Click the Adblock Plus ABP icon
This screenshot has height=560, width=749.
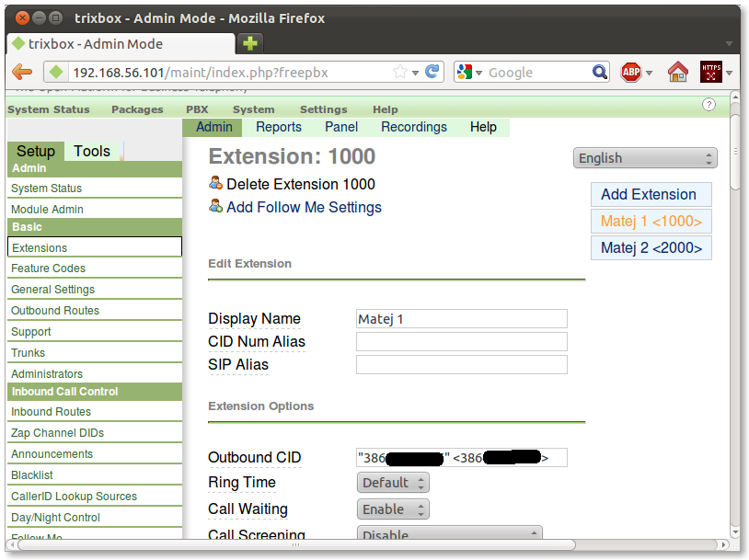coord(631,72)
